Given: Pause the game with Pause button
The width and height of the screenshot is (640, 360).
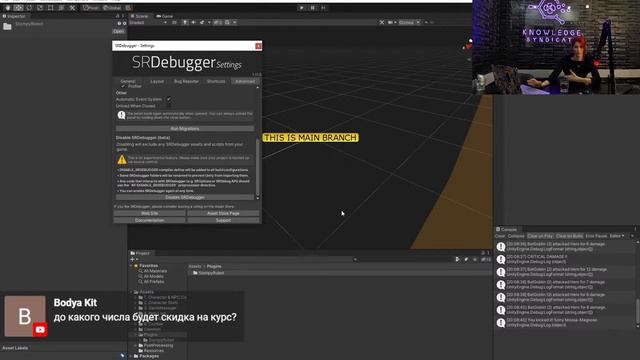Looking at the screenshot, I should (313, 8).
